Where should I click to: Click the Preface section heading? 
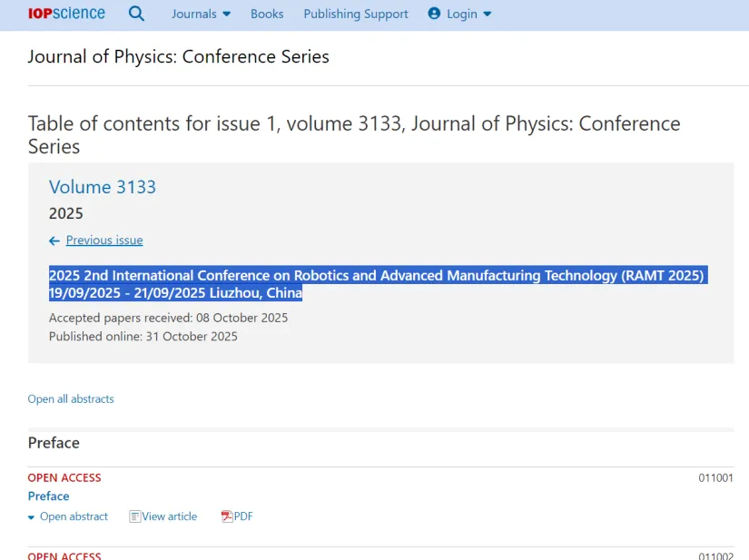pyautogui.click(x=54, y=443)
